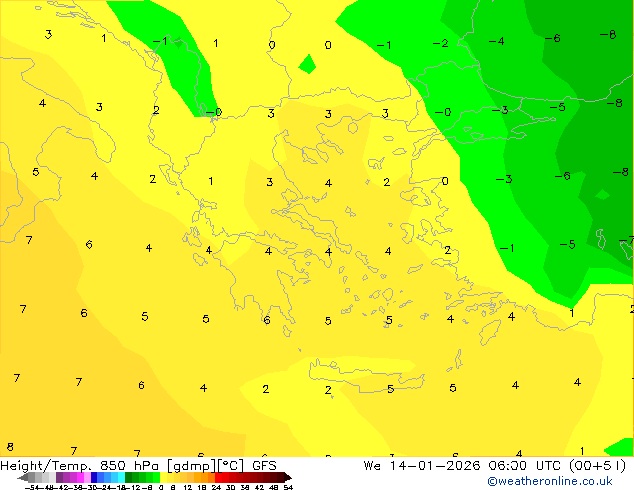Click the '-2' temperature value on the map
The image size is (634, 490).
[440, 43]
